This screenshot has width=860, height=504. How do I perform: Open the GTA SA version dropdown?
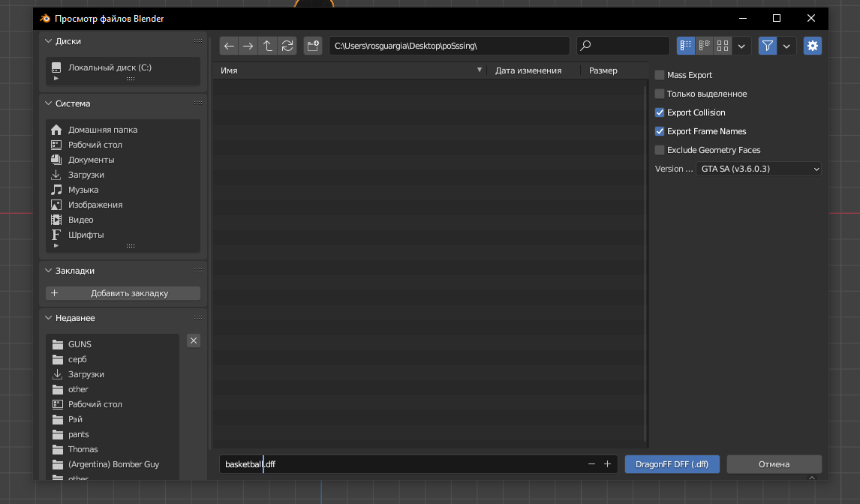point(759,169)
